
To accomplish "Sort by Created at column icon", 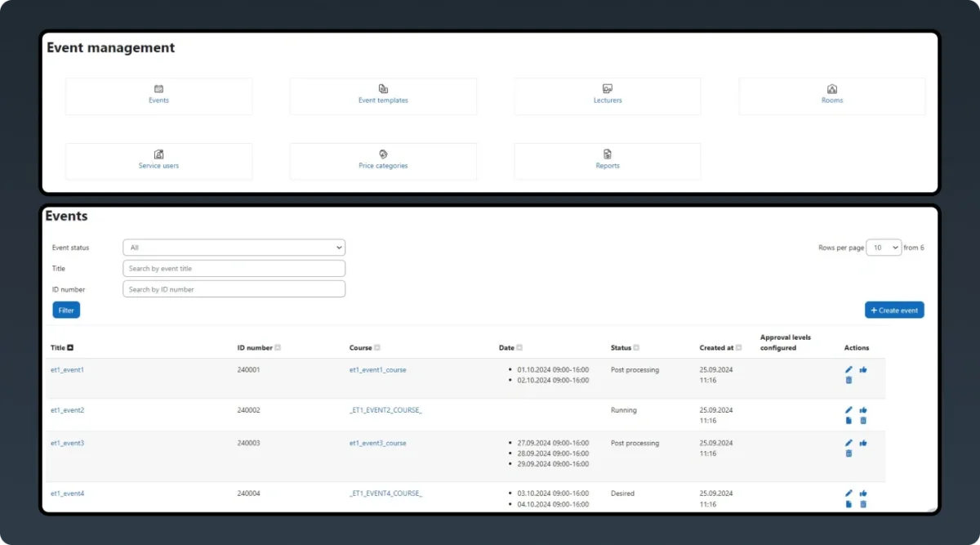I will tap(739, 348).
